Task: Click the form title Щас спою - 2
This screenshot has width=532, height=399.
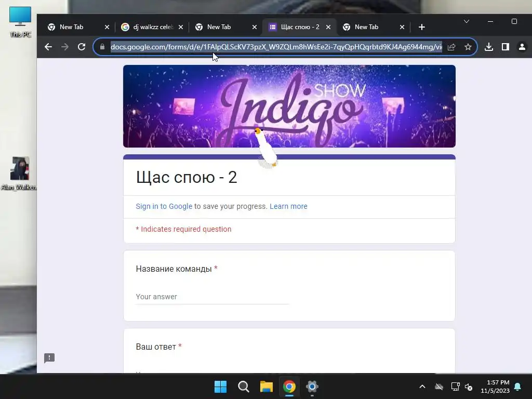Action: pyautogui.click(x=187, y=177)
